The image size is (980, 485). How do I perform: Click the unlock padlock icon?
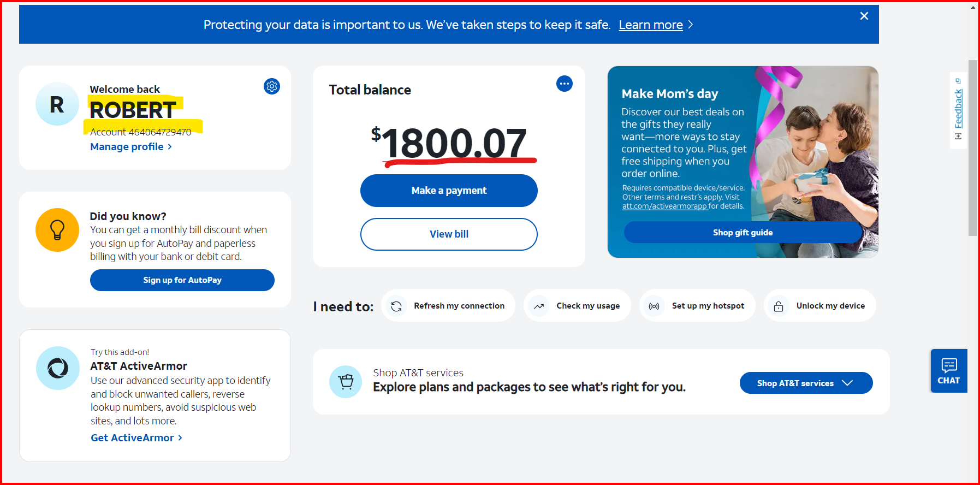point(779,306)
